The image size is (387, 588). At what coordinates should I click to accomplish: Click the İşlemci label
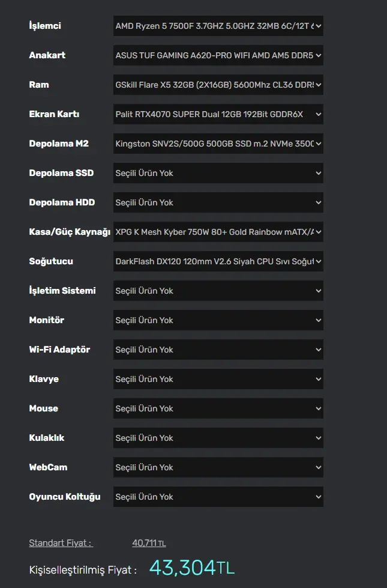pyautogui.click(x=45, y=26)
